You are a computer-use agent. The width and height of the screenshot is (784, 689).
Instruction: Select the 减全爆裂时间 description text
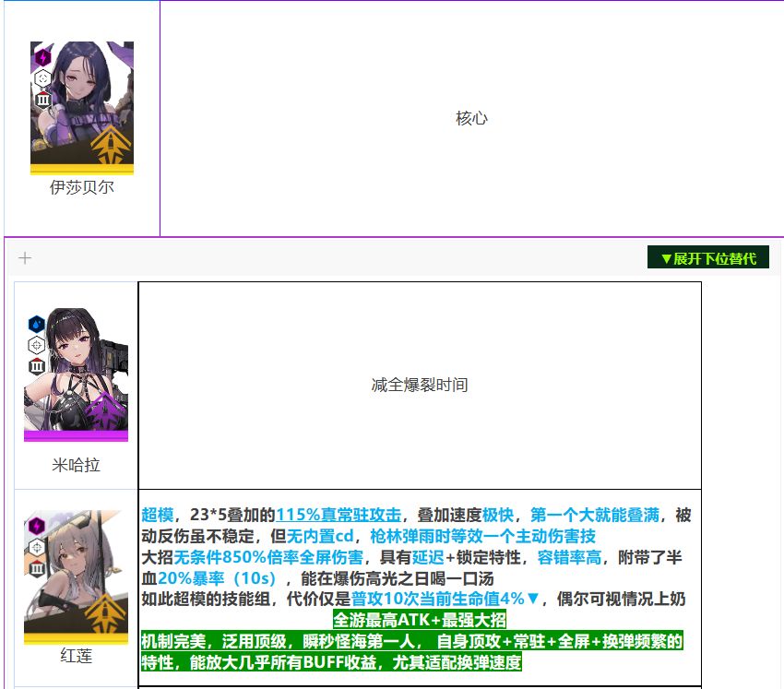click(x=420, y=385)
